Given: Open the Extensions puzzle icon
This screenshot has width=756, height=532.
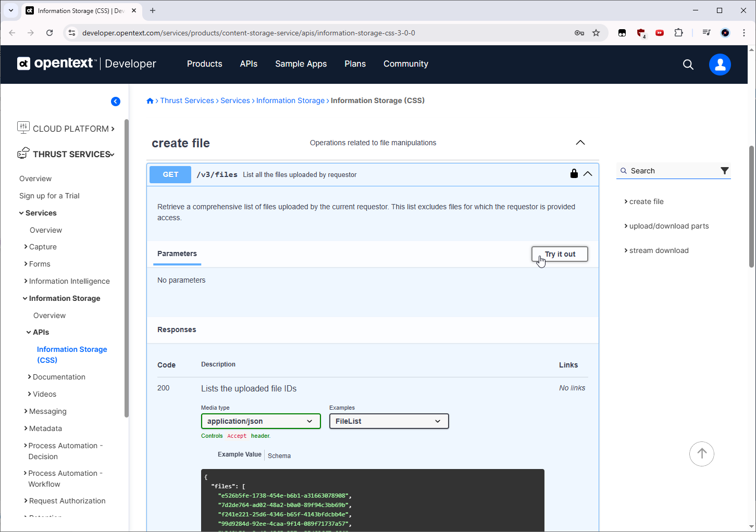Looking at the screenshot, I should (678, 33).
